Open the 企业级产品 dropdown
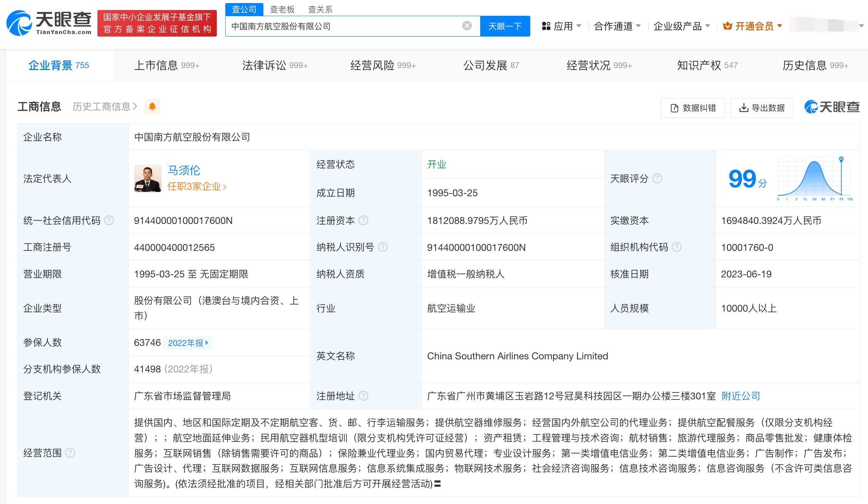Image resolution: width=868 pixels, height=504 pixels. pos(682,26)
